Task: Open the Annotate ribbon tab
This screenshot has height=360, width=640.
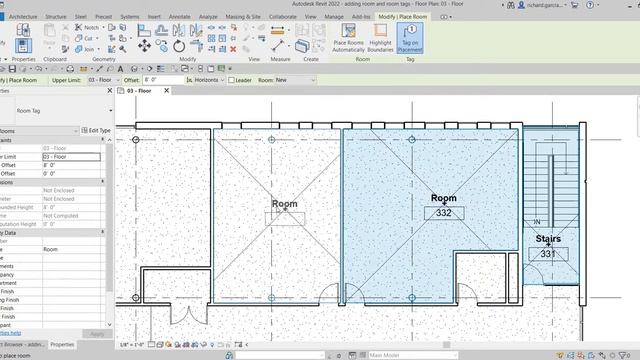Action: (180, 17)
